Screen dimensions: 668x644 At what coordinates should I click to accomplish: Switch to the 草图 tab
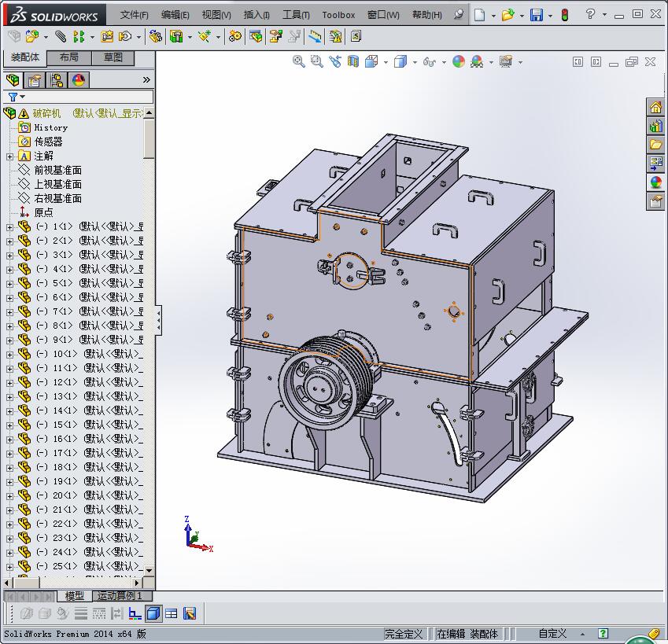point(113,57)
